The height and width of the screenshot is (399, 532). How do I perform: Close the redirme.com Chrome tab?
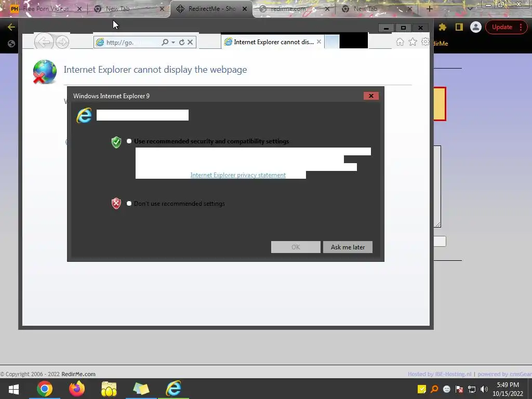327,9
